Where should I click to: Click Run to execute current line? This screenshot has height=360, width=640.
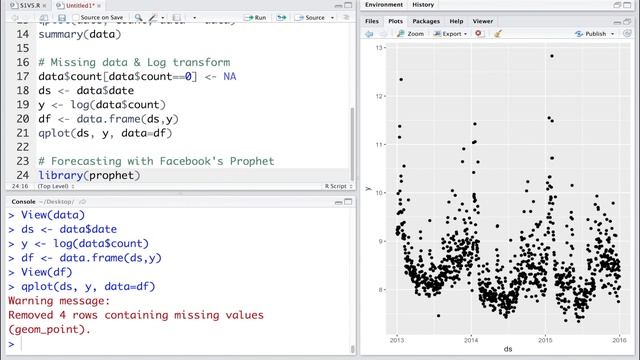(255, 18)
